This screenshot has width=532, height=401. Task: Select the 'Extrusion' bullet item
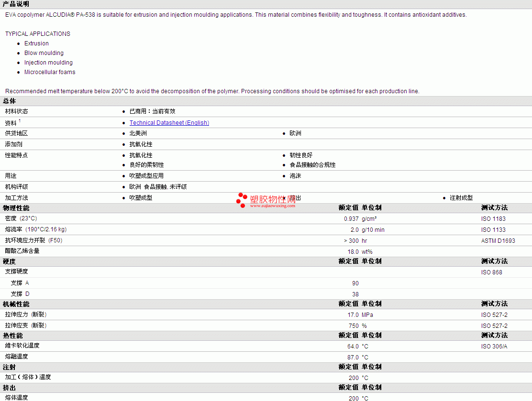click(x=36, y=43)
